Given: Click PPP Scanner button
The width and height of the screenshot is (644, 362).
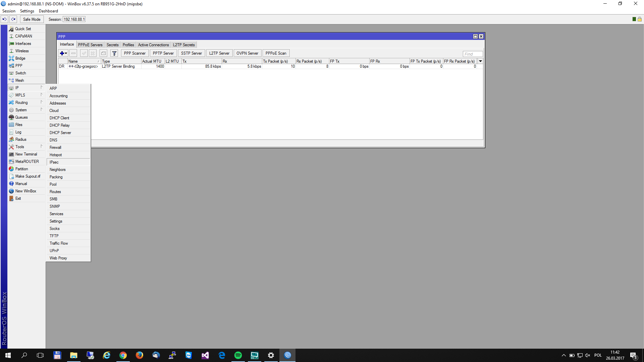Looking at the screenshot, I should [x=135, y=53].
